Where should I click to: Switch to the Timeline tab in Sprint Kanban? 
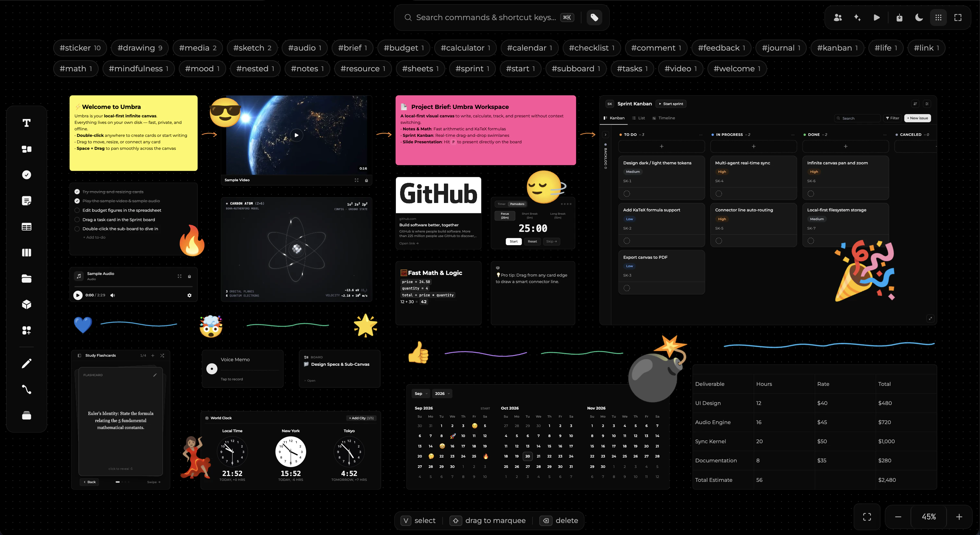coord(664,118)
